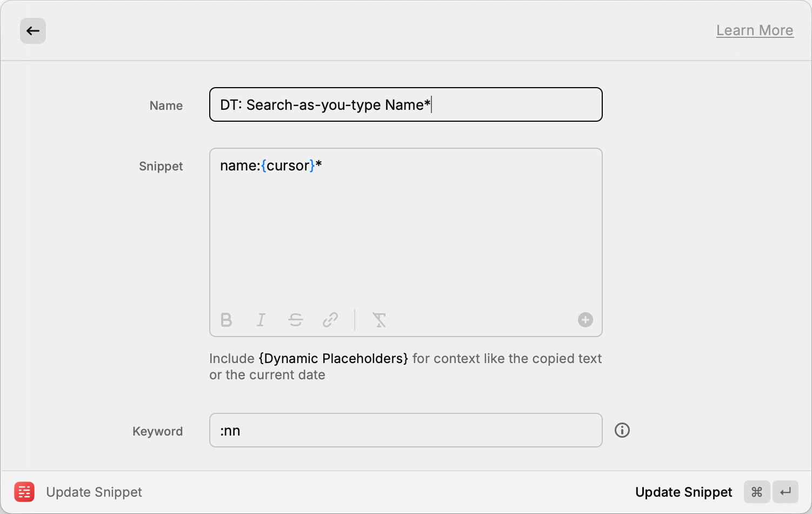Image resolution: width=812 pixels, height=514 pixels.
Task: Toggle bold formatting
Action: click(x=227, y=320)
